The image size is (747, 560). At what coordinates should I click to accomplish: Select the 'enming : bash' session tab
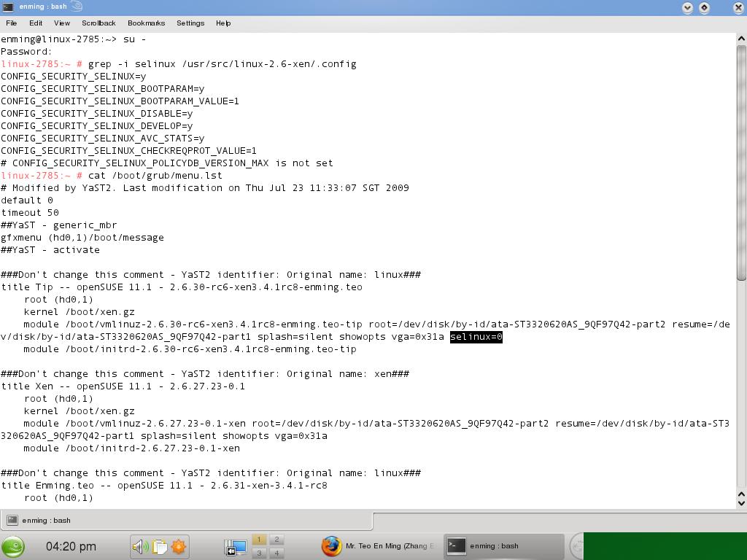186,521
